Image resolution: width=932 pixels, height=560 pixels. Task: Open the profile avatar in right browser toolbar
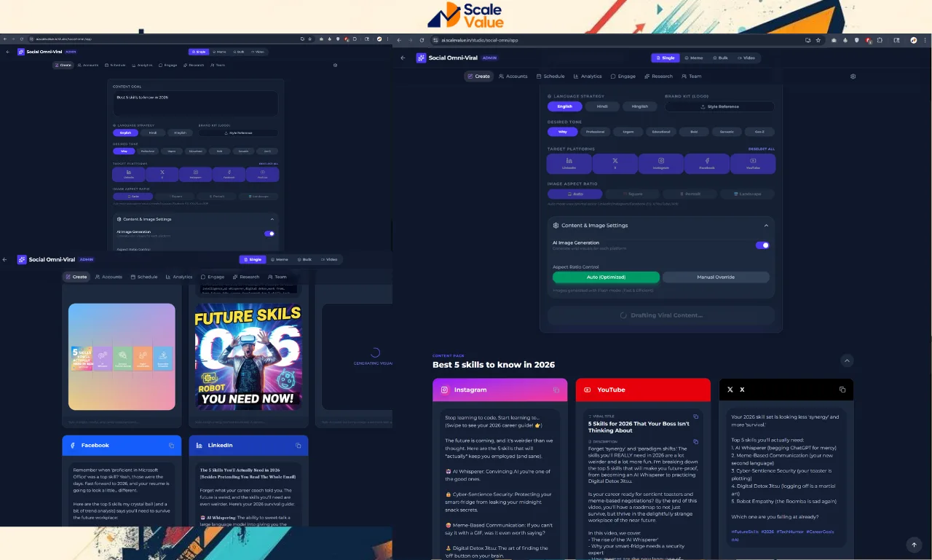point(913,40)
